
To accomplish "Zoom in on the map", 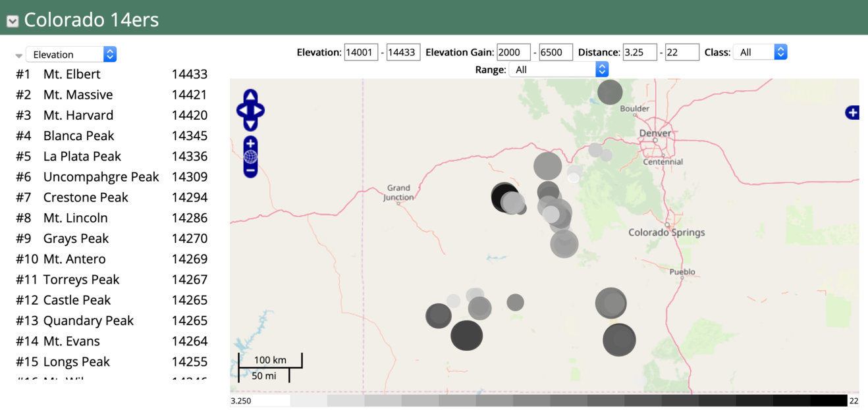I will 250,143.
